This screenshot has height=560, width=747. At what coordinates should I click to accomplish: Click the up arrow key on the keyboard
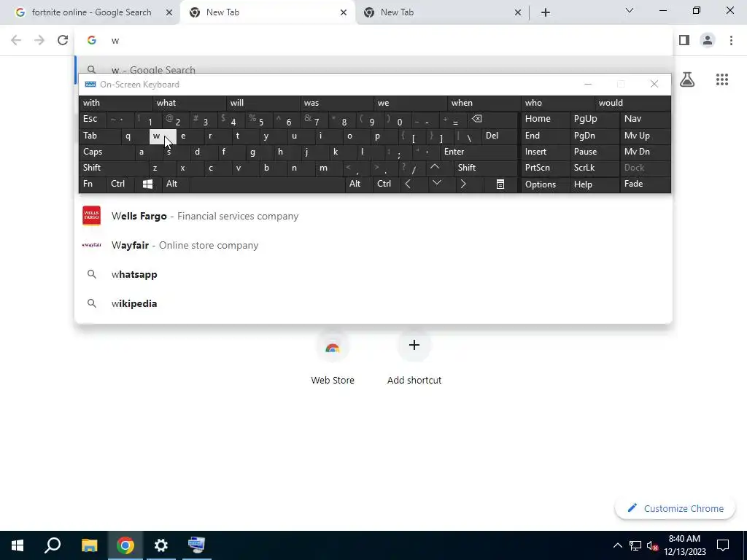(x=435, y=168)
